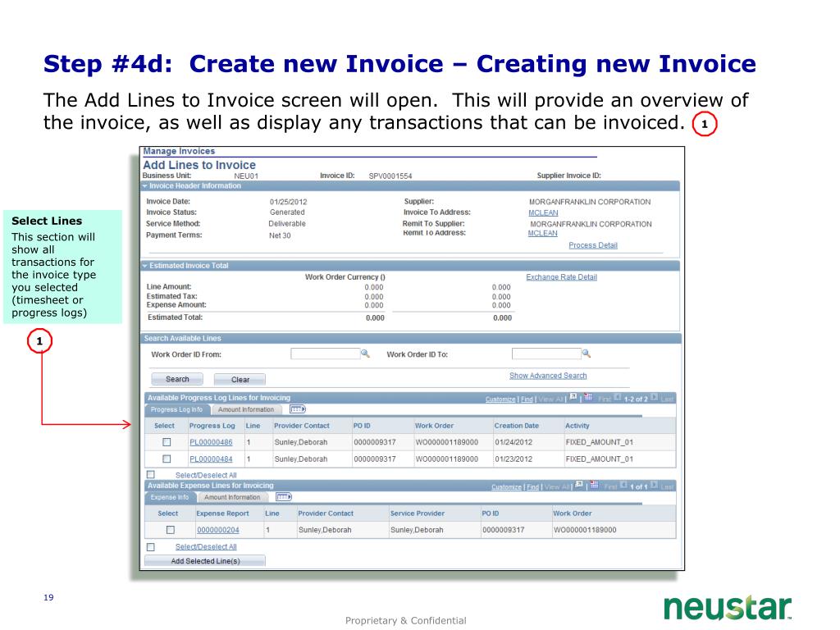Switch to Expense Info tab
The image size is (840, 630).
[x=169, y=497]
